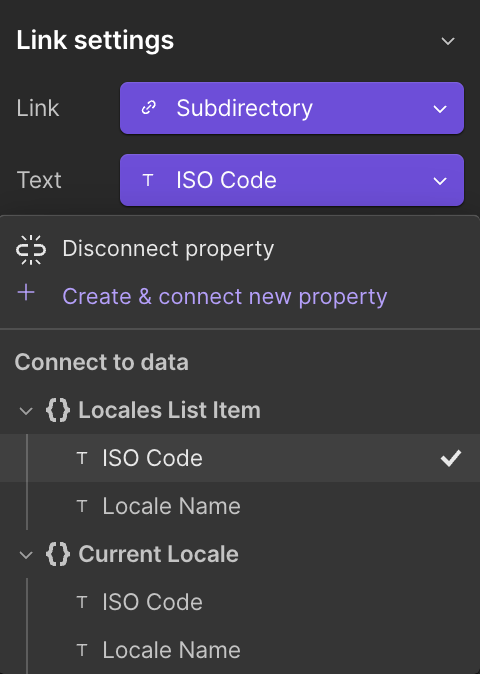
Task: Open the Subdirectory link dropdown
Action: tap(292, 108)
